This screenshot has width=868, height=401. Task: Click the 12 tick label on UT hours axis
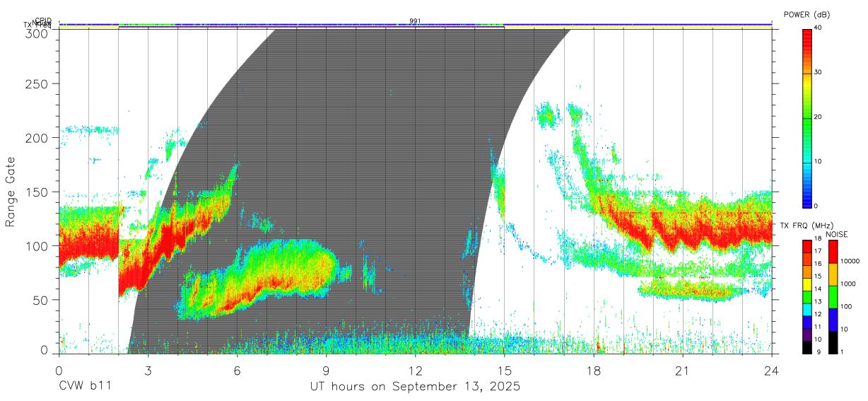[416, 371]
